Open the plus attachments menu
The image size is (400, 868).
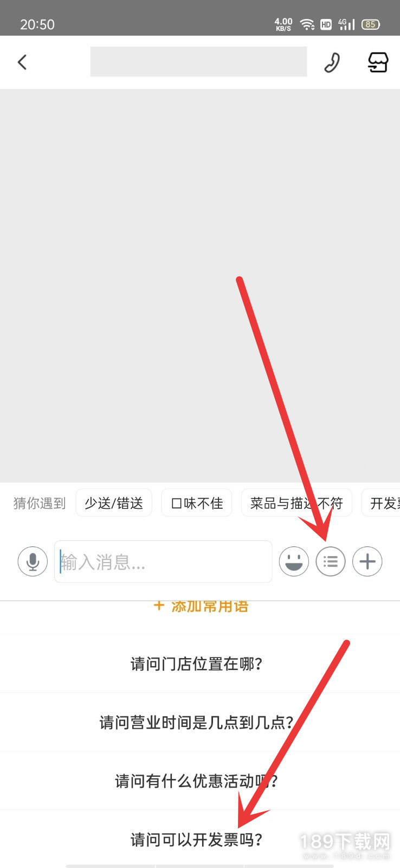coord(367,561)
